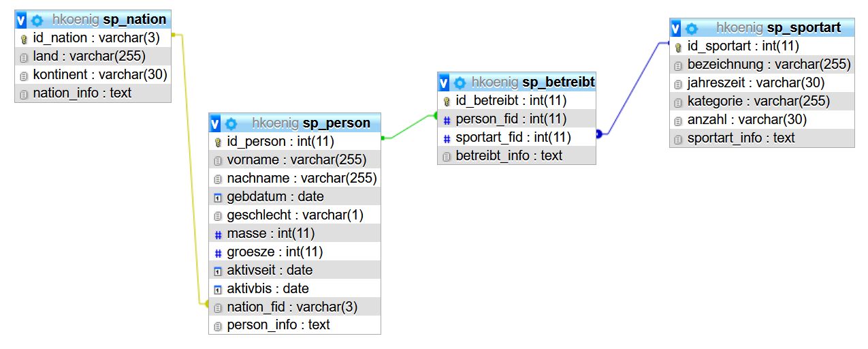This screenshot has height=349, width=868.
Task: Click the primary key icon beside id_nation
Action: tap(24, 39)
